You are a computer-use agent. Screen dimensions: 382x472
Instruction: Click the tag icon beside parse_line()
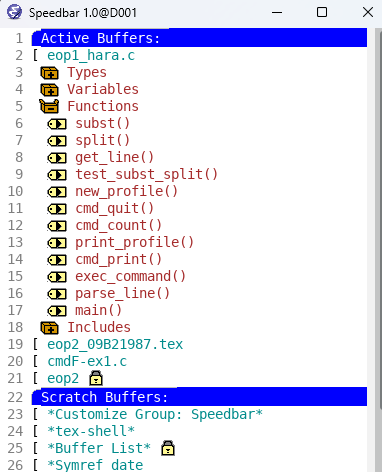[x=57, y=294]
